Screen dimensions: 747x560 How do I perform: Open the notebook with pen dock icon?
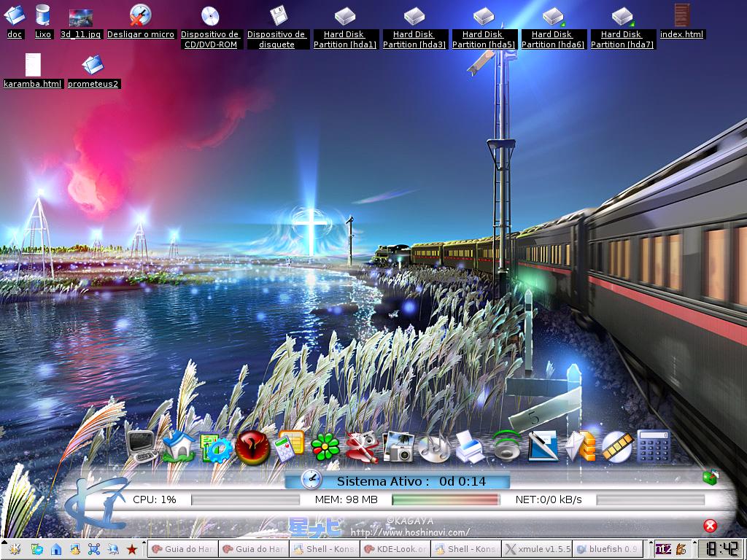[543, 446]
